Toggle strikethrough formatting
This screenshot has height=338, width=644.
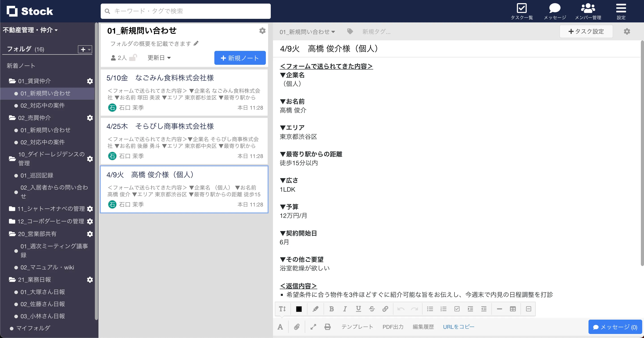coord(372,309)
